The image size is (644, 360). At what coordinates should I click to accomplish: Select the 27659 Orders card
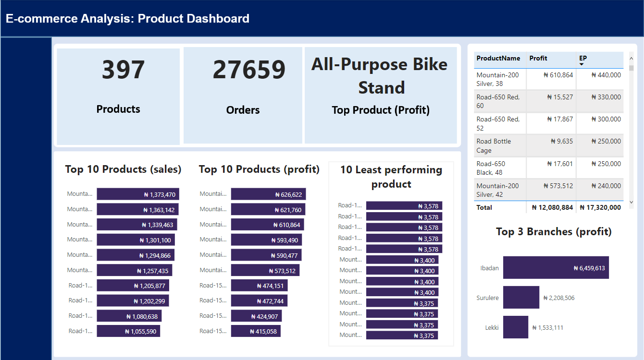click(243, 96)
